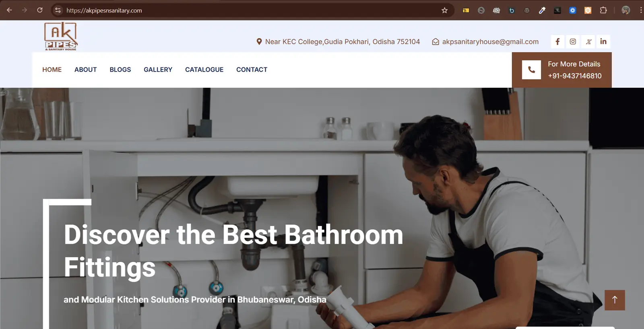Open the CONTACT page

[252, 70]
